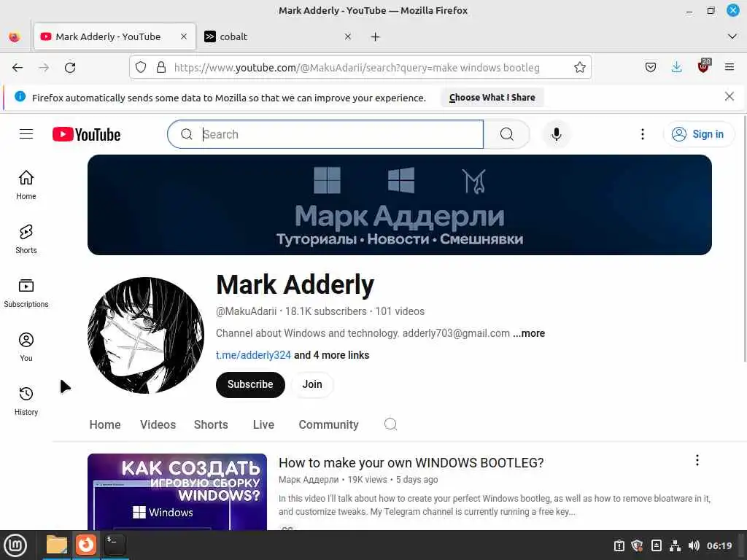Screen dimensions: 747x560
Task: Start voice search with the microphone icon
Action: (x=556, y=134)
